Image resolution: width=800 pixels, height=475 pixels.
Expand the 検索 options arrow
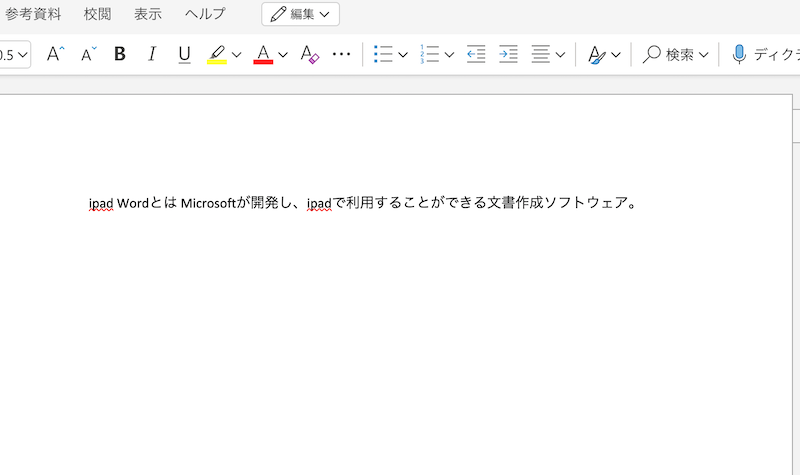pyautogui.click(x=704, y=55)
